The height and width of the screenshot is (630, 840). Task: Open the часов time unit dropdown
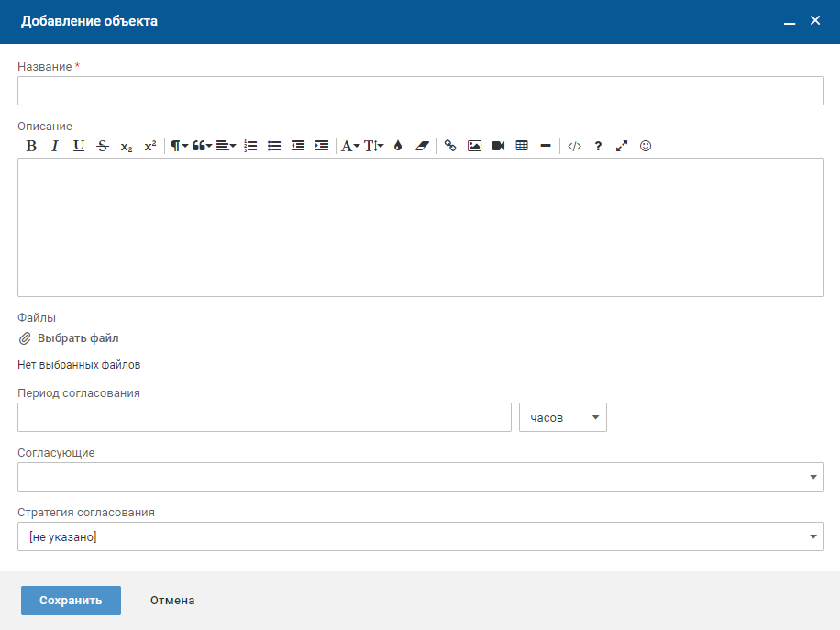click(x=563, y=417)
